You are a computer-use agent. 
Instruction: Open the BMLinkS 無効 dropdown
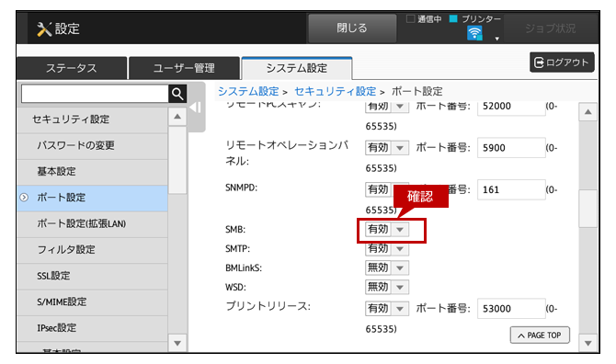click(x=387, y=267)
